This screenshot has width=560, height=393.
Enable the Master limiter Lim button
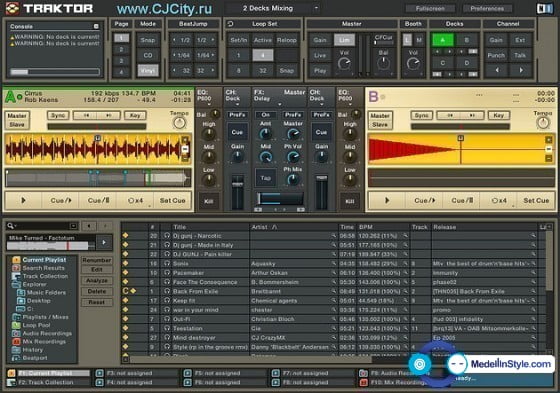[x=344, y=40]
